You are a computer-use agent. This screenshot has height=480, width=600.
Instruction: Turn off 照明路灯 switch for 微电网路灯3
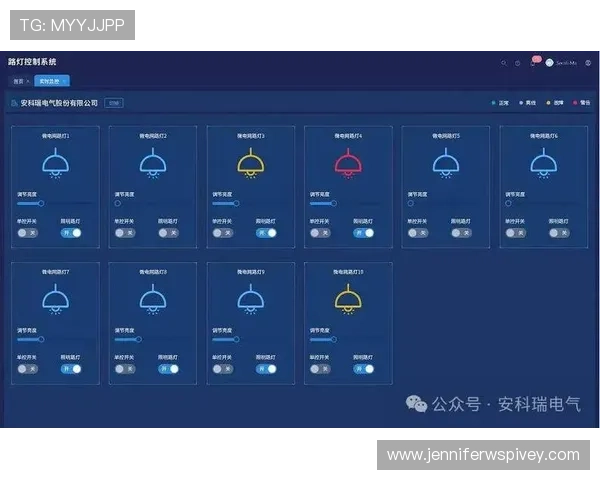point(266,232)
